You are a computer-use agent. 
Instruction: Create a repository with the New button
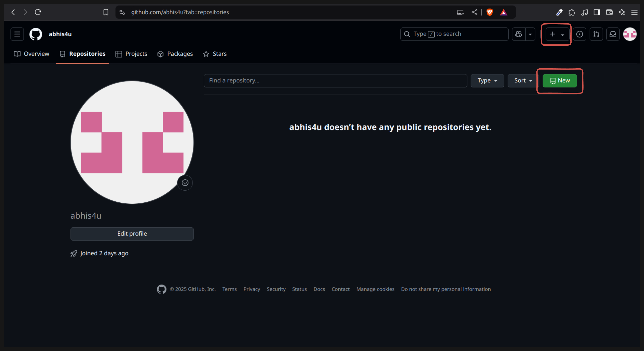coord(560,81)
